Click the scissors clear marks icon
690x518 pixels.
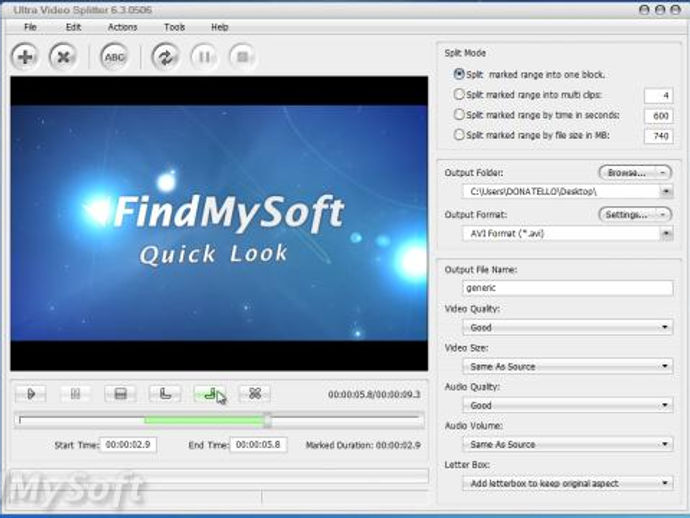point(254,393)
